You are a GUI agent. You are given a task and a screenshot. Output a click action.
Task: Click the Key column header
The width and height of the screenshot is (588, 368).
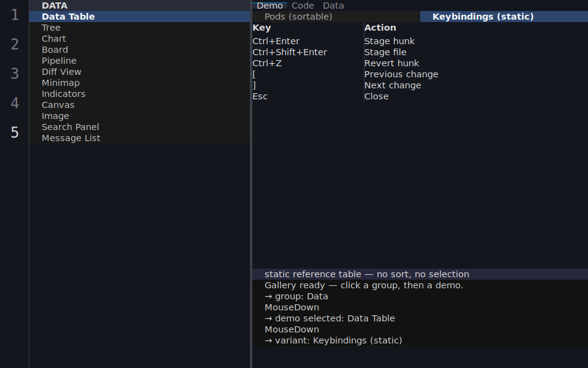pyautogui.click(x=307, y=28)
